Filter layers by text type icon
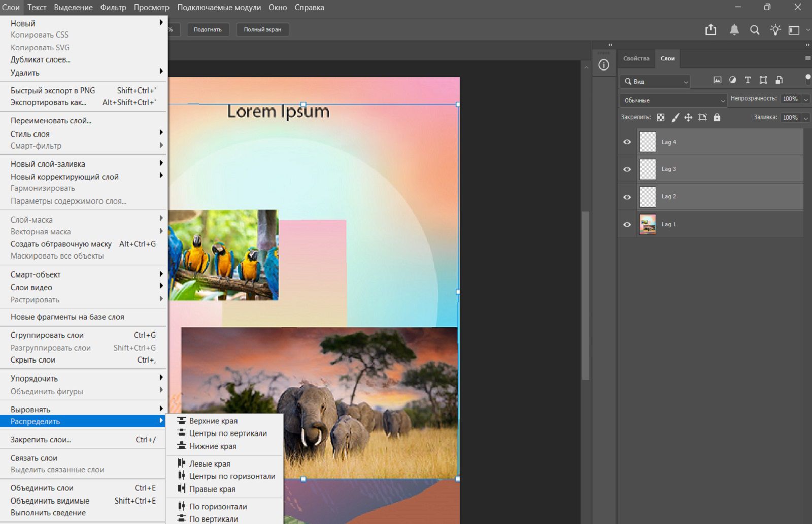Image resolution: width=812 pixels, height=524 pixels. pos(748,80)
